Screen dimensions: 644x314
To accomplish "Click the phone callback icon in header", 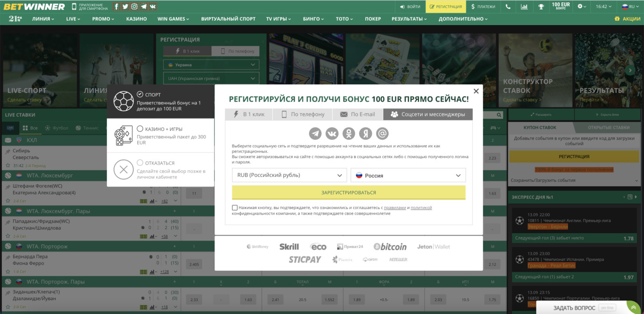I will click(x=508, y=7).
